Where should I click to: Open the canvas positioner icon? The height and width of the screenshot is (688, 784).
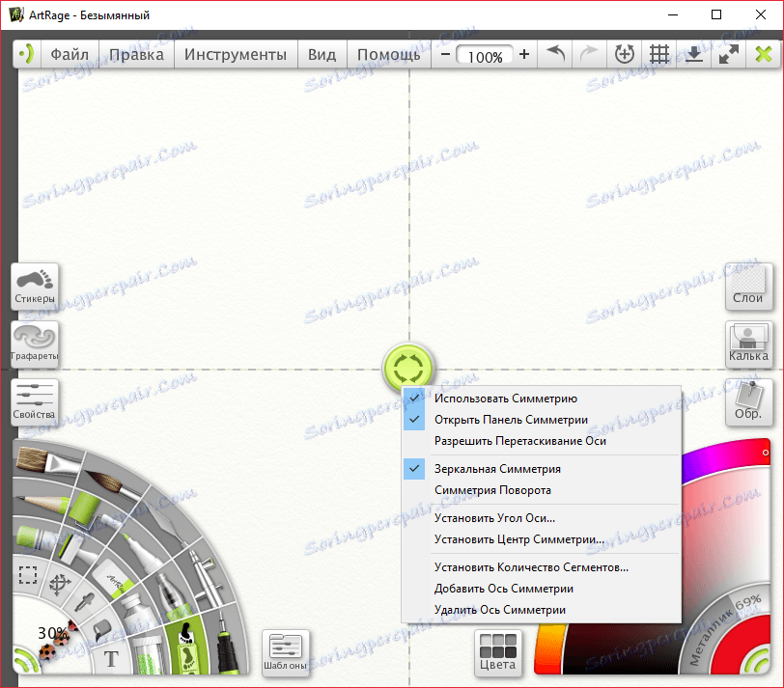tap(625, 54)
